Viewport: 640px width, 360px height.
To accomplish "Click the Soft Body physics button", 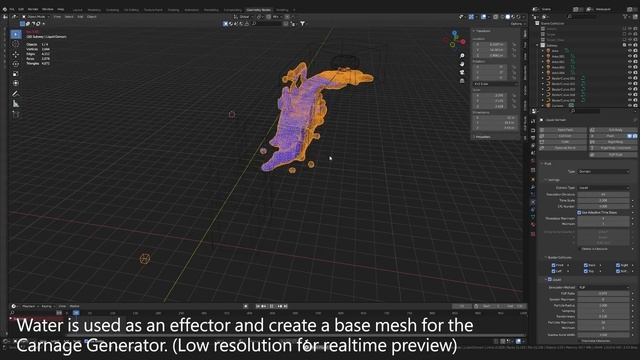I will (613, 130).
